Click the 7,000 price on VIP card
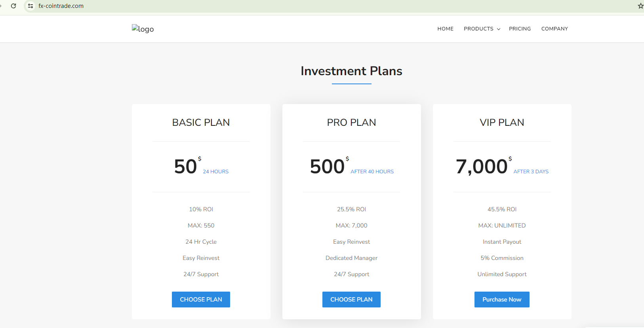Screen dimensions: 644x328 click(x=482, y=167)
